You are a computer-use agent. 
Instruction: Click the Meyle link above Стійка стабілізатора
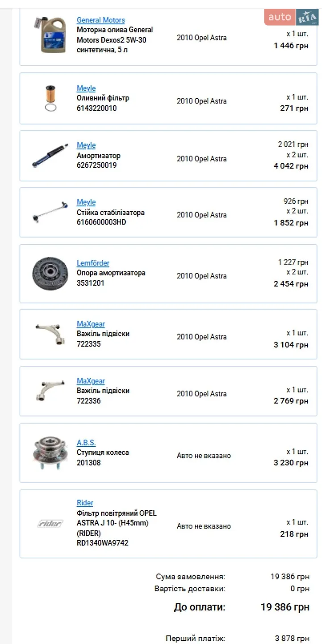[x=86, y=202]
